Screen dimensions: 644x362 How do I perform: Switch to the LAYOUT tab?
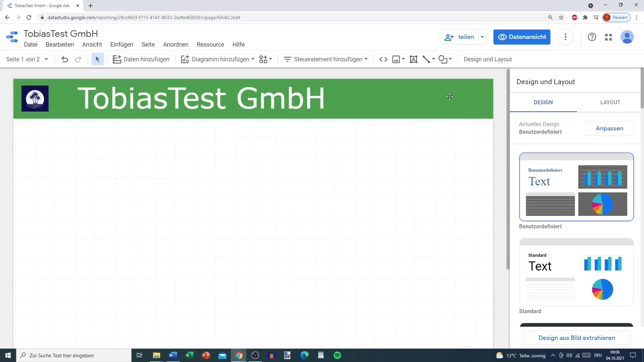tap(610, 102)
